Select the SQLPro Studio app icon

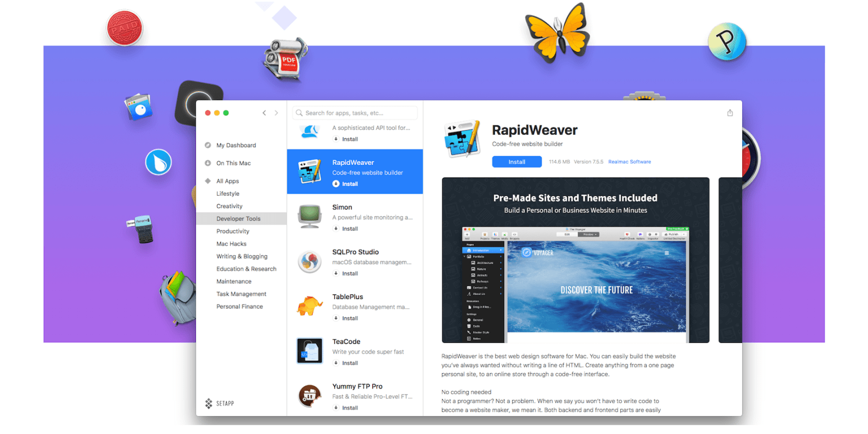click(x=310, y=262)
